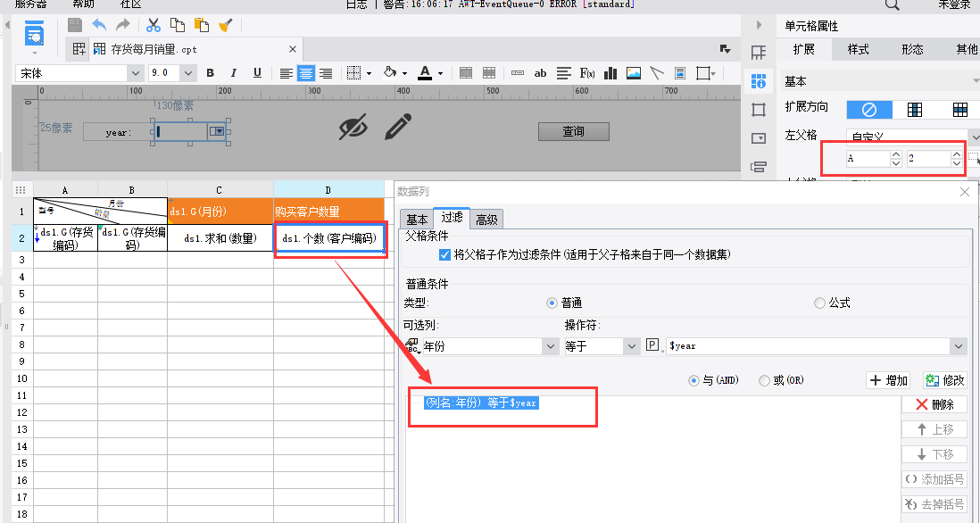The image size is (980, 523).
Task: Open widget settings icon in right sidebar
Action: pos(759,138)
